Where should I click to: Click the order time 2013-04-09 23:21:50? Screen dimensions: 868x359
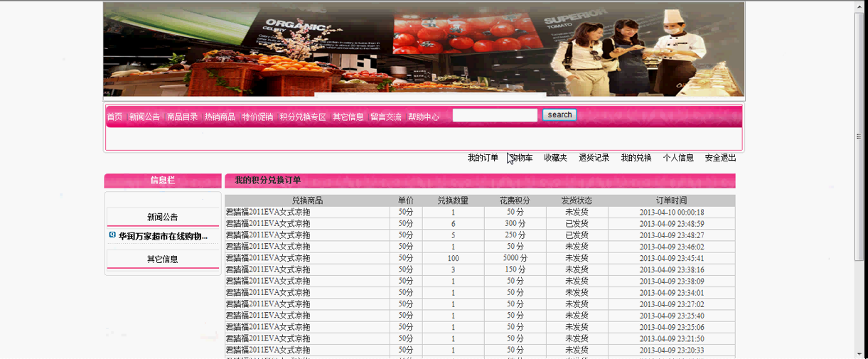pyautogui.click(x=671, y=339)
